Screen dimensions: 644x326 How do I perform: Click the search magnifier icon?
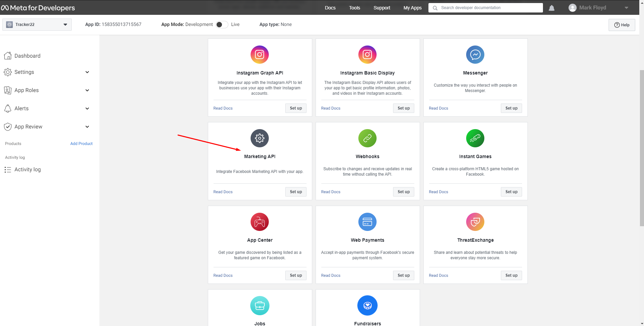click(x=435, y=8)
